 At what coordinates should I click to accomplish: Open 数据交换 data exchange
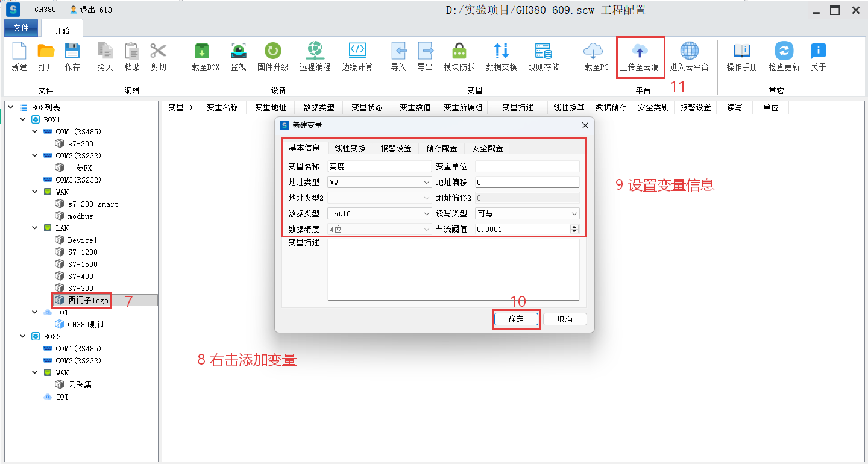(502, 51)
